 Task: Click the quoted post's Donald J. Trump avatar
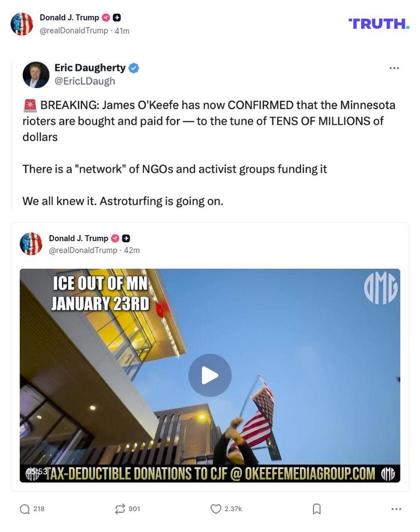pyautogui.click(x=31, y=244)
